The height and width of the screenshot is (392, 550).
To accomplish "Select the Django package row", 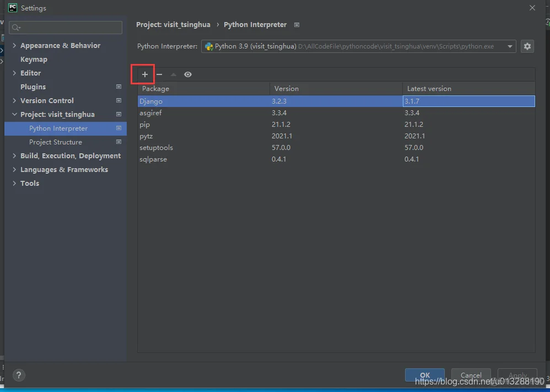I will pos(336,101).
